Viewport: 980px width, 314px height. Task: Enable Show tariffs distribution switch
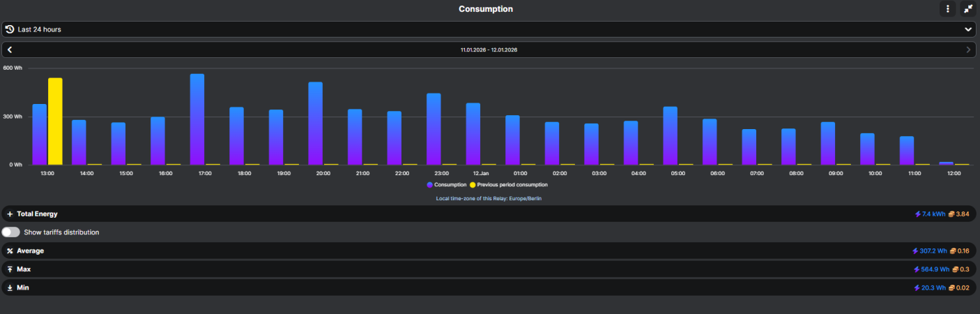(x=11, y=232)
